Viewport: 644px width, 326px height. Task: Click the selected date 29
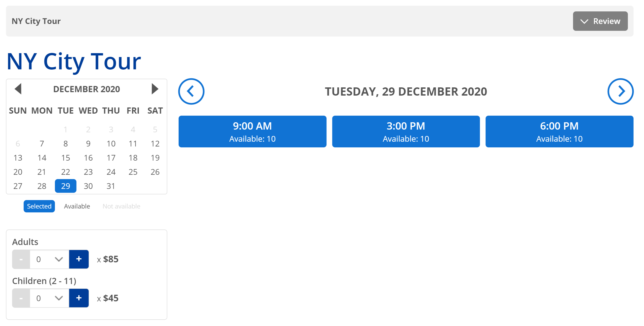pos(66,186)
